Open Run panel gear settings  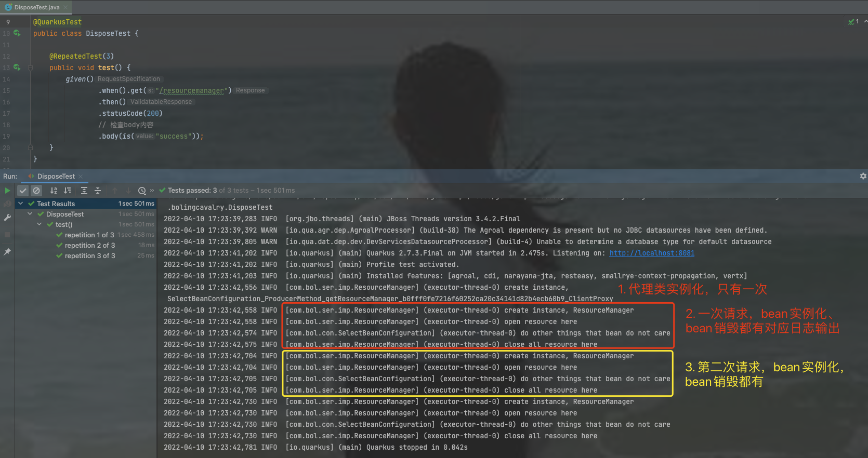coord(863,176)
